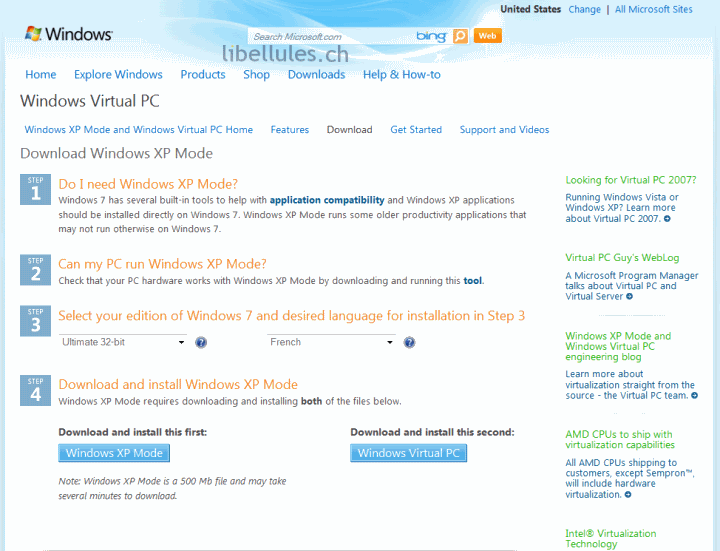
Task: Click Select your edition of Windows 7 heading
Action: pos(292,316)
